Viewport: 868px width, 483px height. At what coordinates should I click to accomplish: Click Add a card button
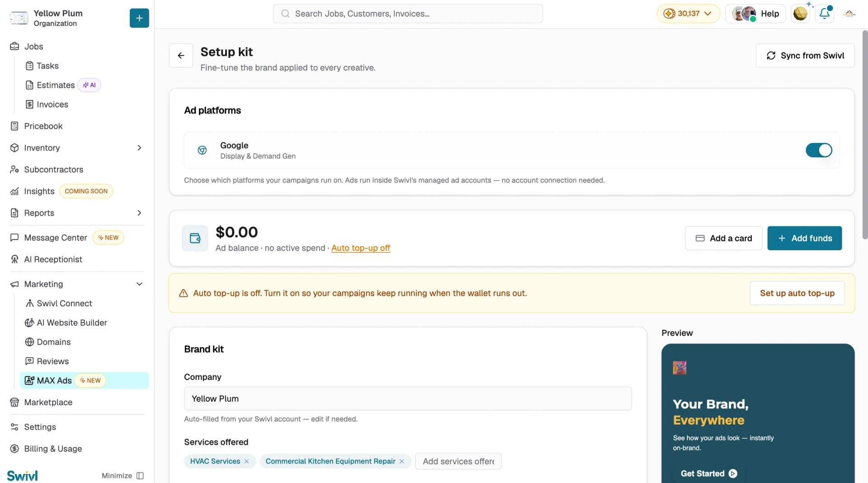(x=723, y=238)
